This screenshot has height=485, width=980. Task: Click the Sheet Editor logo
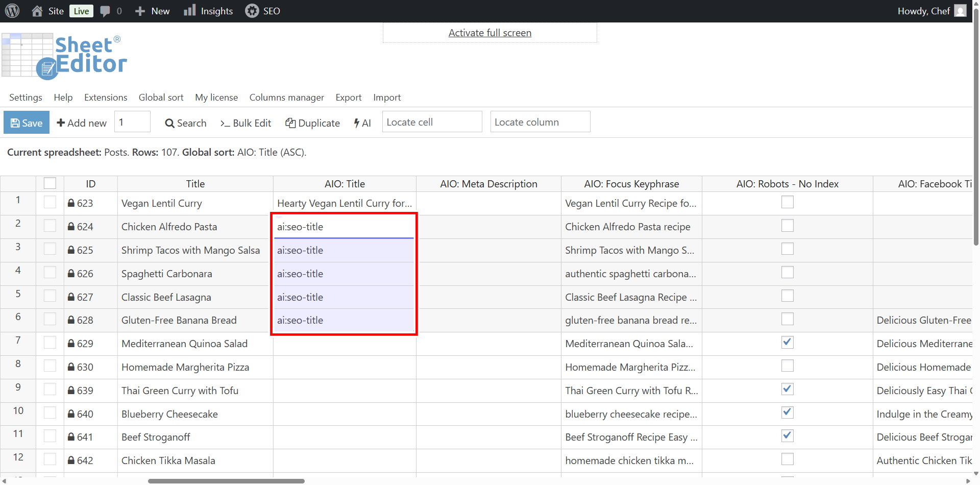tap(64, 56)
